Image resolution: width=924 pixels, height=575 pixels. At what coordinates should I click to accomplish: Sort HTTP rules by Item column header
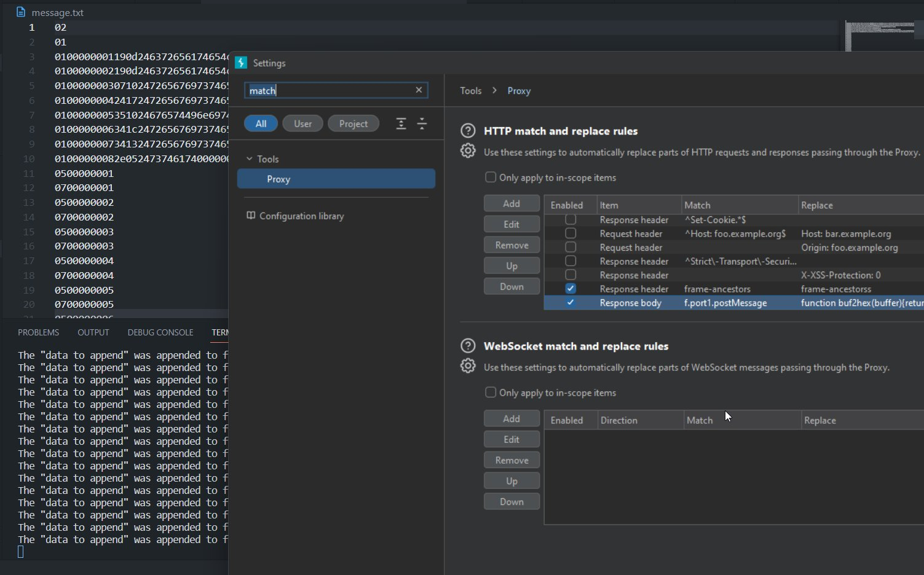[639, 205]
